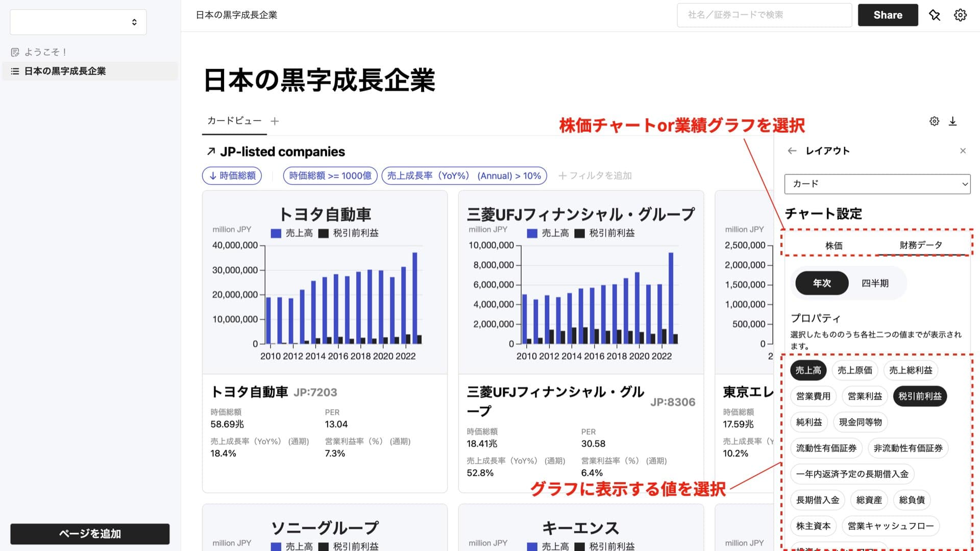The height and width of the screenshot is (551, 980).
Task: Close the レイアウト panel
Action: click(963, 151)
